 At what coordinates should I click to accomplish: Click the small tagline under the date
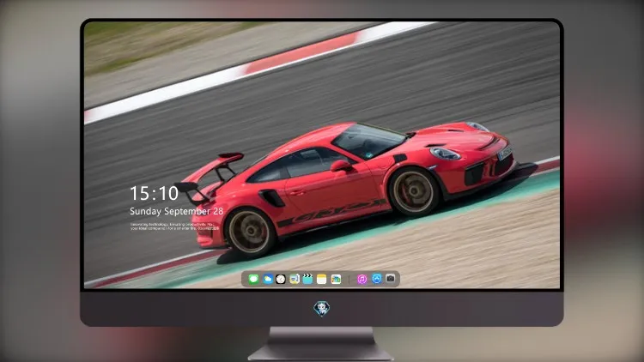(x=174, y=226)
